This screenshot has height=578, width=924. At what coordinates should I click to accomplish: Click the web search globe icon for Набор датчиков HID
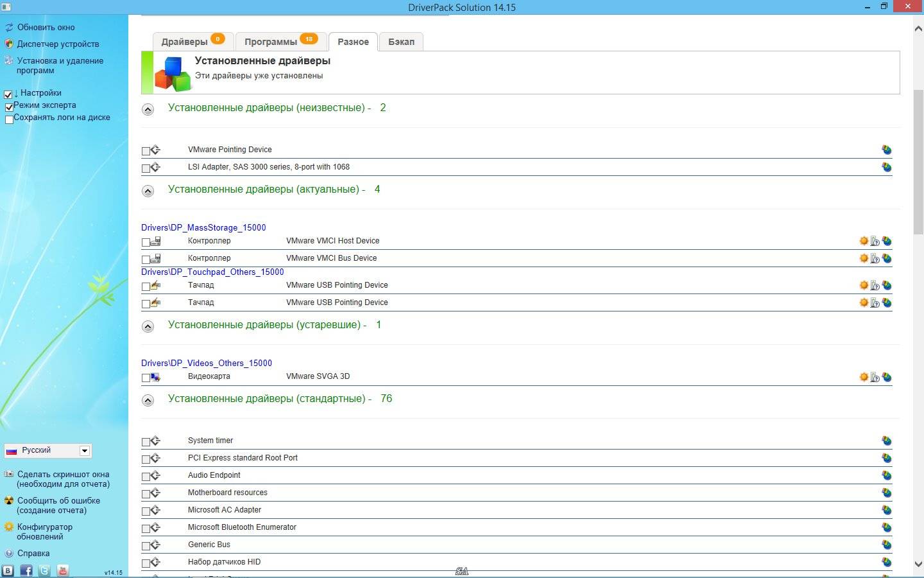coord(887,562)
